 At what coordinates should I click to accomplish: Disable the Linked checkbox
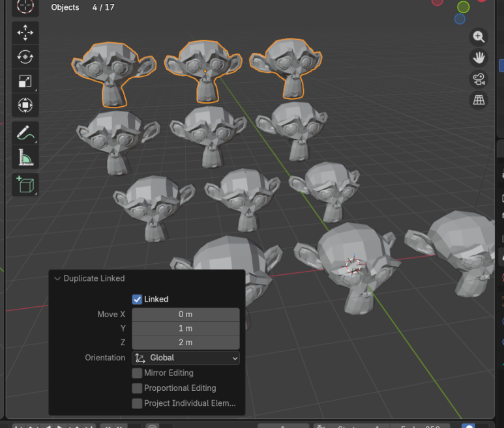point(137,299)
